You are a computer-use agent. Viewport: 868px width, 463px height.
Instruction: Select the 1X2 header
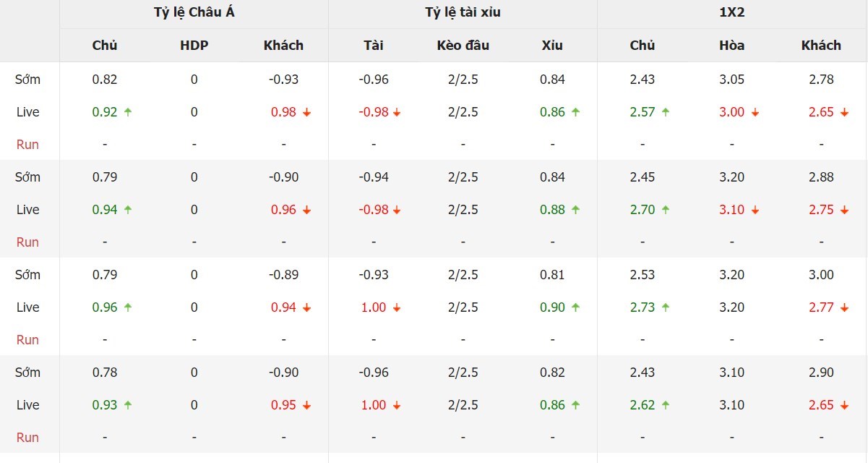[x=732, y=12]
